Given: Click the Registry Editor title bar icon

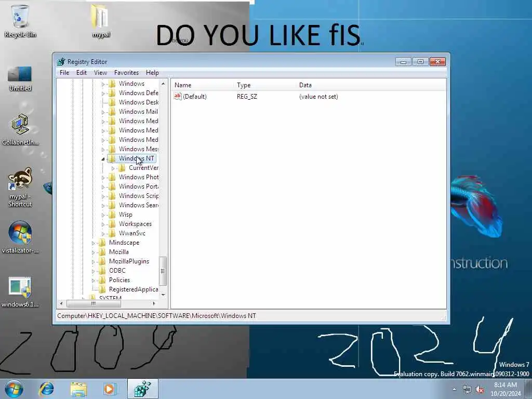Looking at the screenshot, I should coord(61,62).
